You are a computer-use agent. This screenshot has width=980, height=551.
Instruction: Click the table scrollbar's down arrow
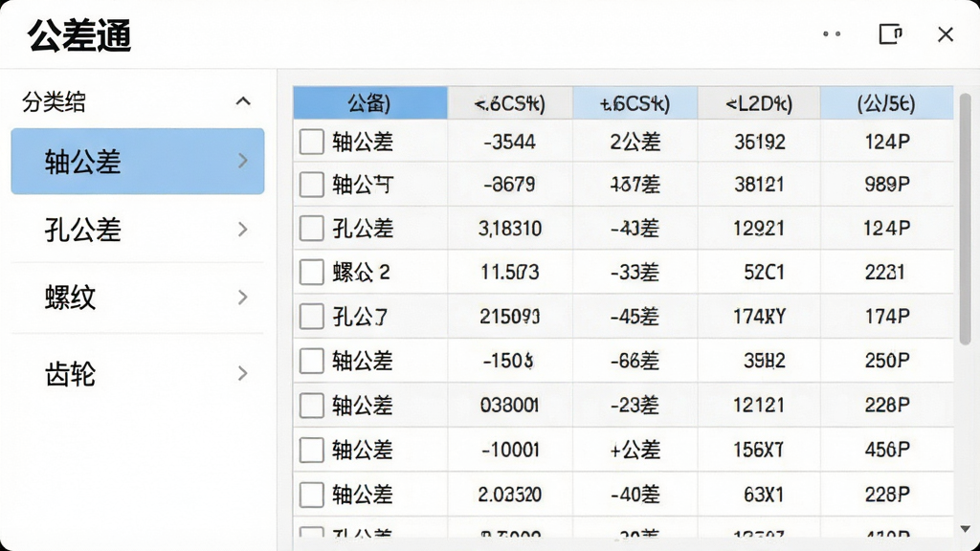965,528
